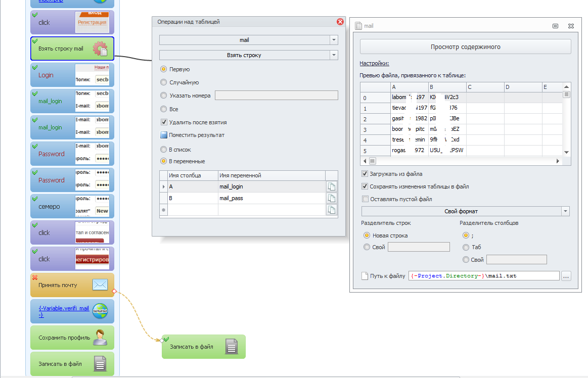Select the 'Случайную' radio option

(163, 82)
